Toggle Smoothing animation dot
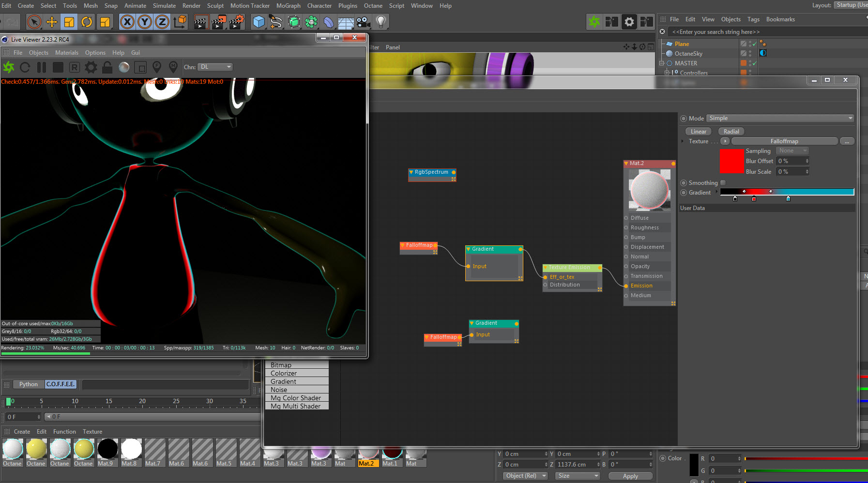The height and width of the screenshot is (483, 868). click(684, 183)
